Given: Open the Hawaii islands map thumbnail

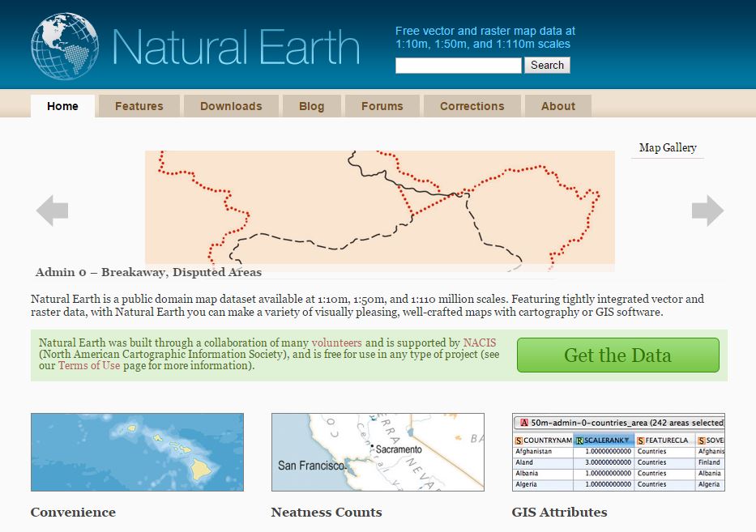Looking at the screenshot, I should coord(138,452).
